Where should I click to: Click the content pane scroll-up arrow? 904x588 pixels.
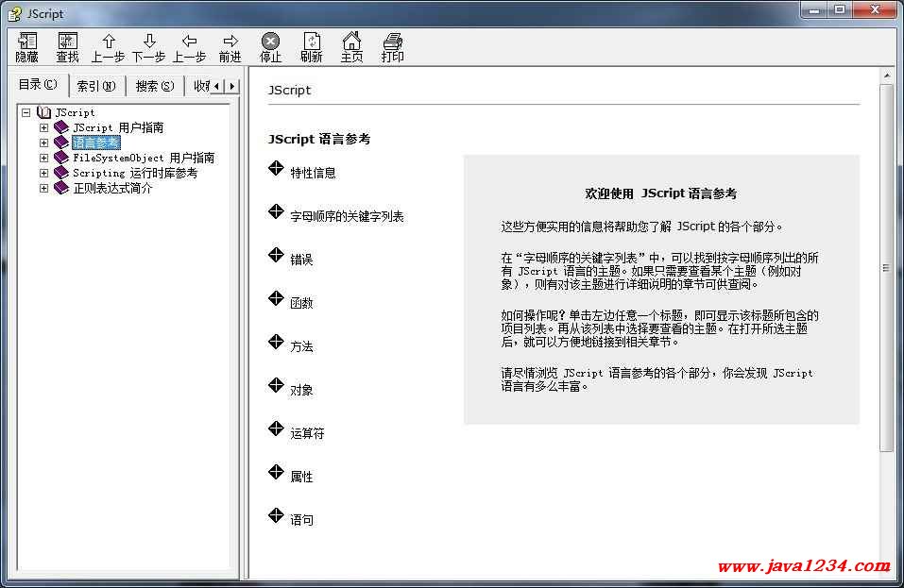click(x=887, y=76)
